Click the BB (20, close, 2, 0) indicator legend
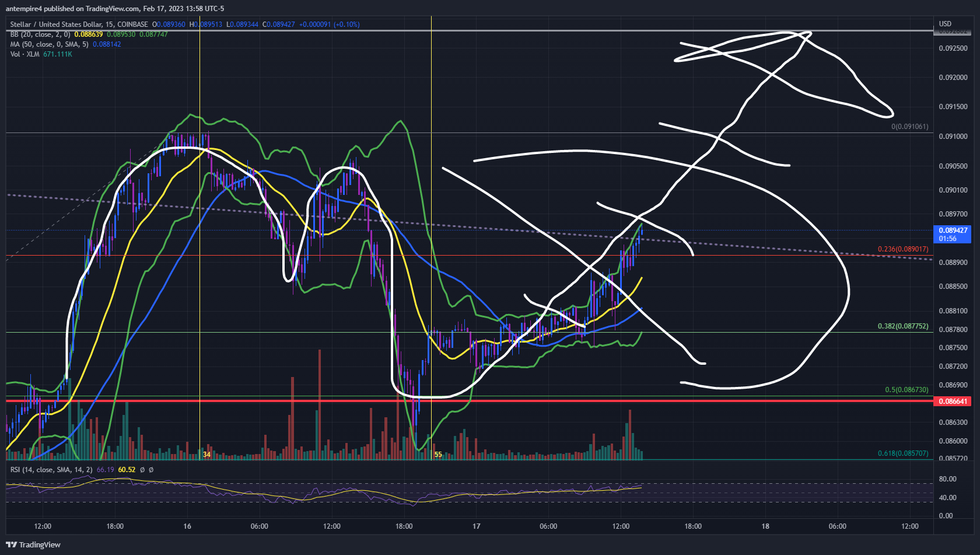This screenshot has height=555, width=980. pyautogui.click(x=40, y=34)
